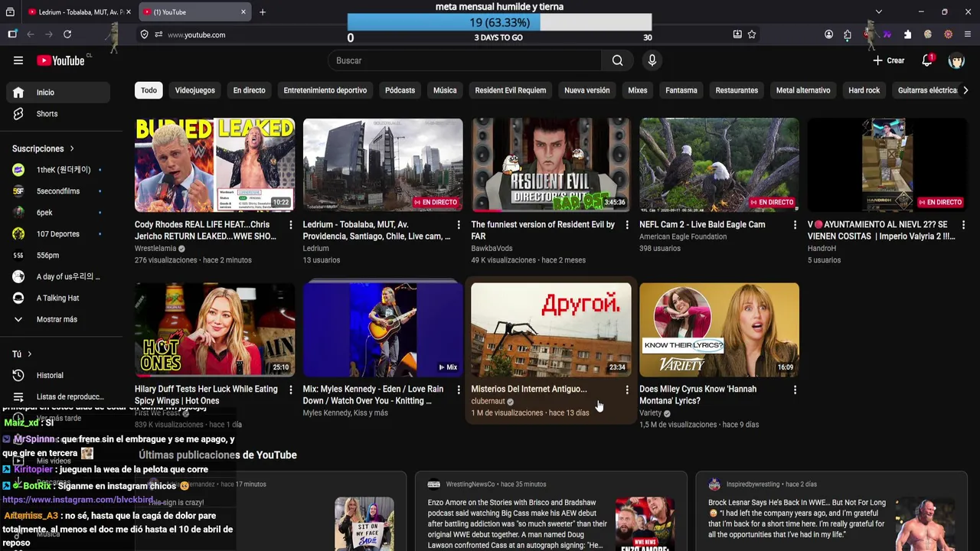This screenshot has height=551, width=980.
Task: Select the Restaurantes filter chip
Action: point(737,90)
